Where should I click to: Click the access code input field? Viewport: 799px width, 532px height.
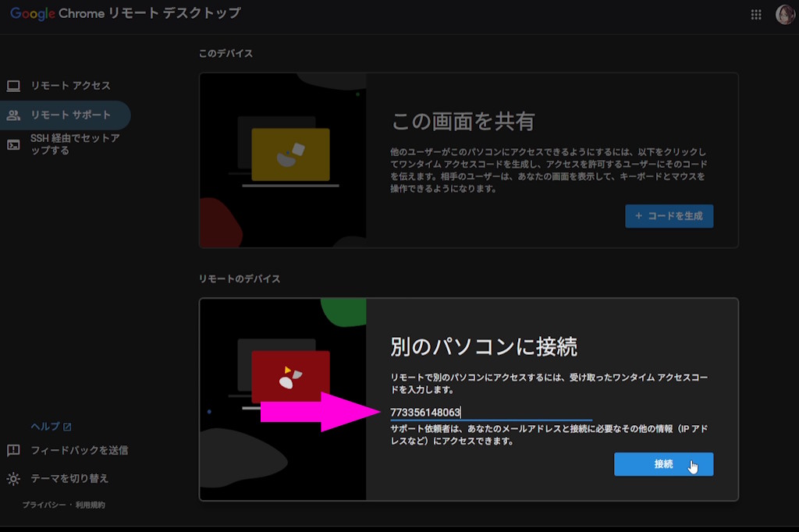pos(490,412)
